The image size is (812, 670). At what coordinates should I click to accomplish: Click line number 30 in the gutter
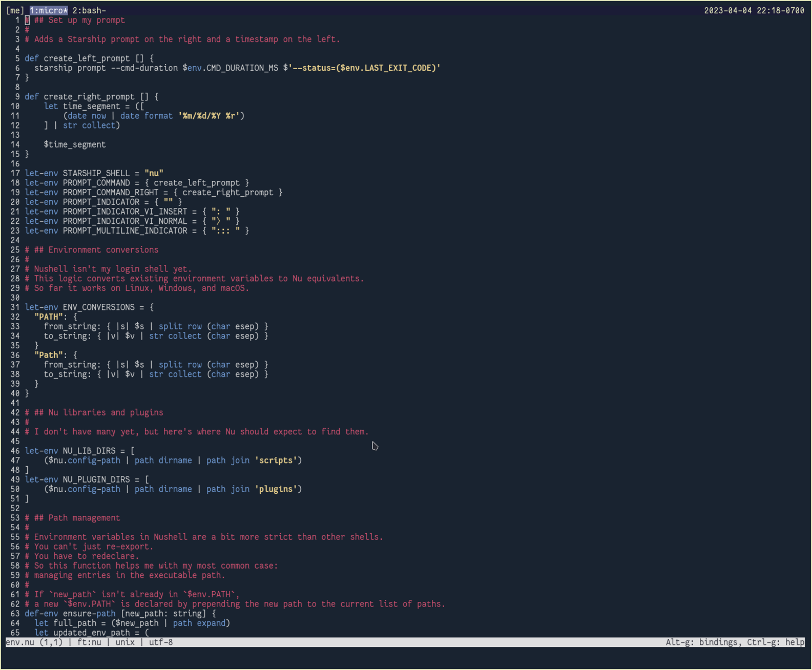coord(15,298)
